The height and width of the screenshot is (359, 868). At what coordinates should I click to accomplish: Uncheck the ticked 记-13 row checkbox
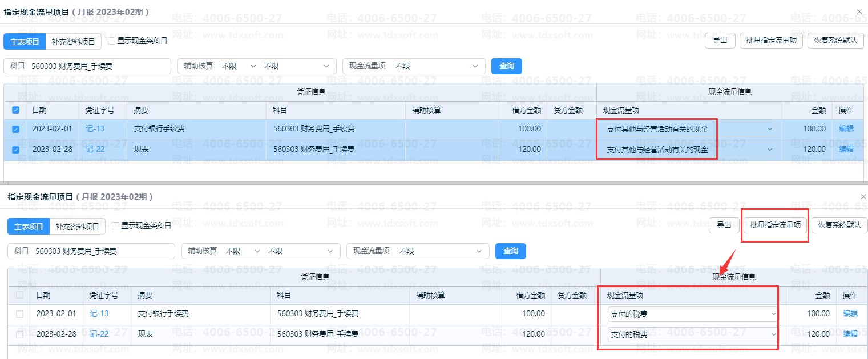tap(15, 130)
